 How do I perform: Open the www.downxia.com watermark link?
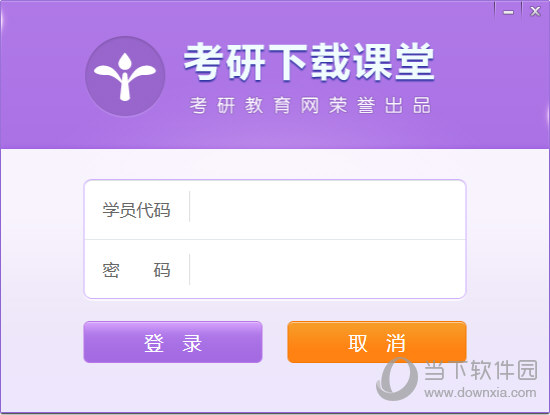point(480,393)
